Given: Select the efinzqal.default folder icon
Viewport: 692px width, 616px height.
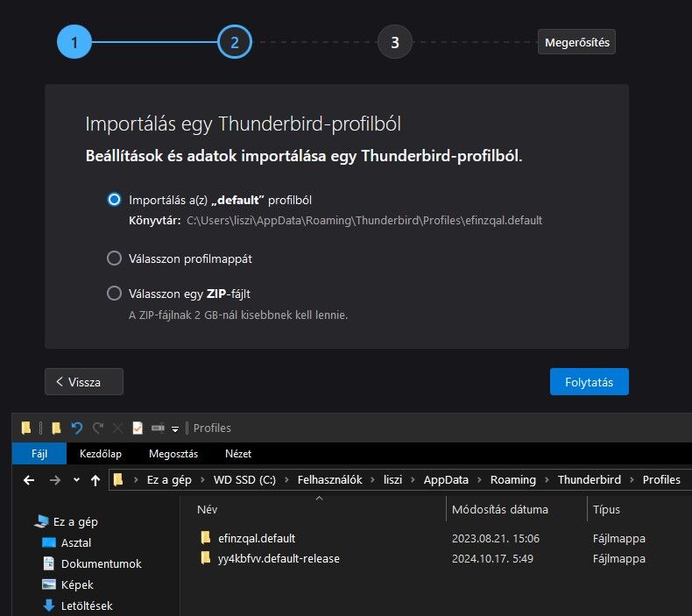Looking at the screenshot, I should (206, 537).
